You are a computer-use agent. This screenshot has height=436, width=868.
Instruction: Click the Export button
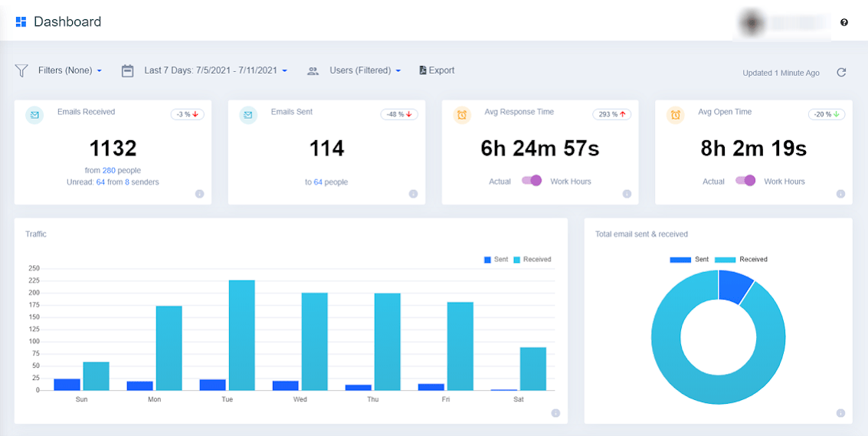click(x=437, y=70)
